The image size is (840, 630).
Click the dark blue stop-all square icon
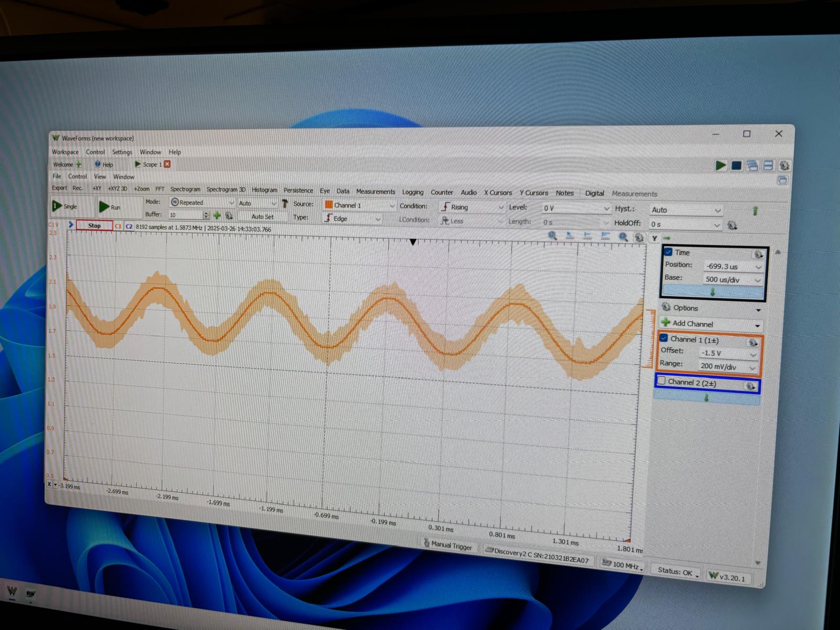pyautogui.click(x=737, y=166)
